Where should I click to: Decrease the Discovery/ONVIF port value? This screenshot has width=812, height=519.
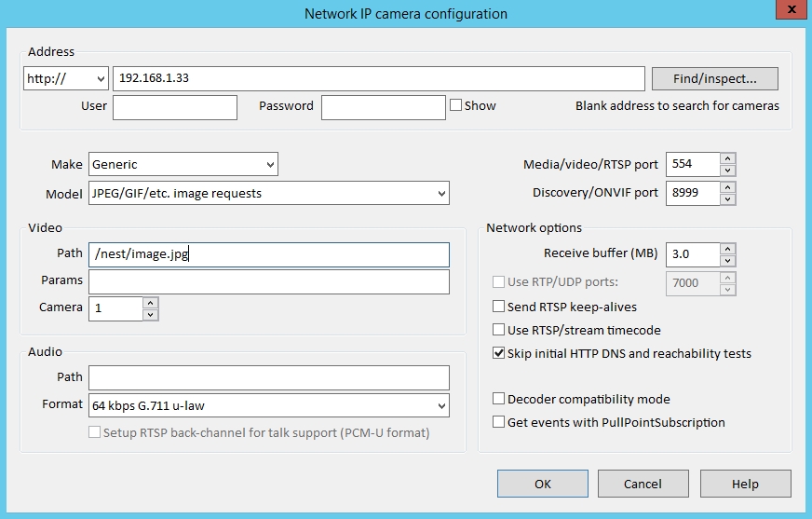[x=728, y=199]
